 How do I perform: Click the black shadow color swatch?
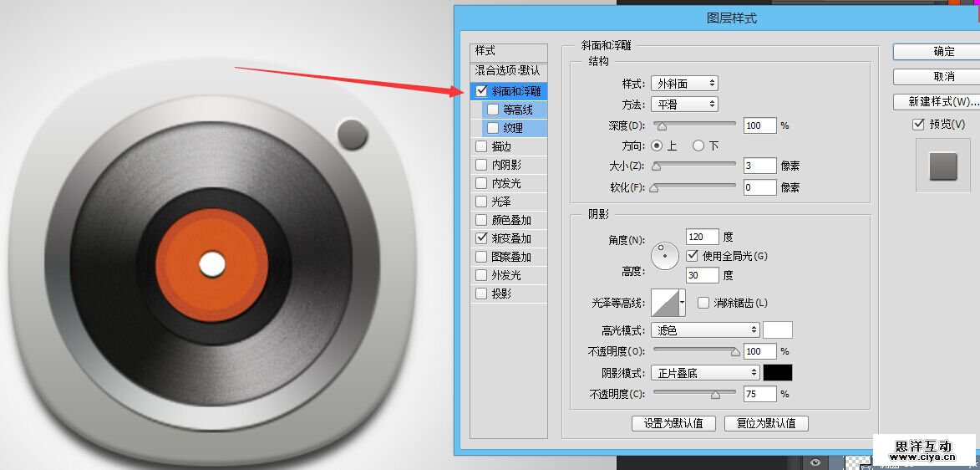[x=778, y=372]
